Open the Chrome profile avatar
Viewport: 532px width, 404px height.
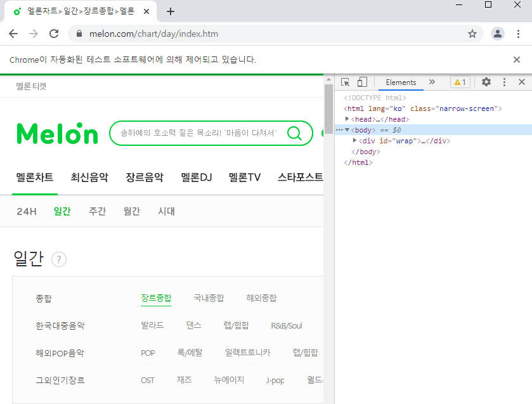coord(498,34)
